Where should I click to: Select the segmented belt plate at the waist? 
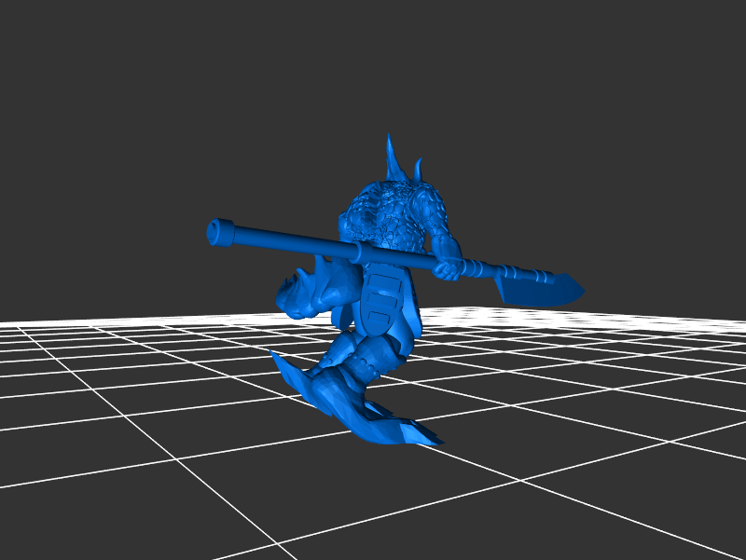point(382,298)
